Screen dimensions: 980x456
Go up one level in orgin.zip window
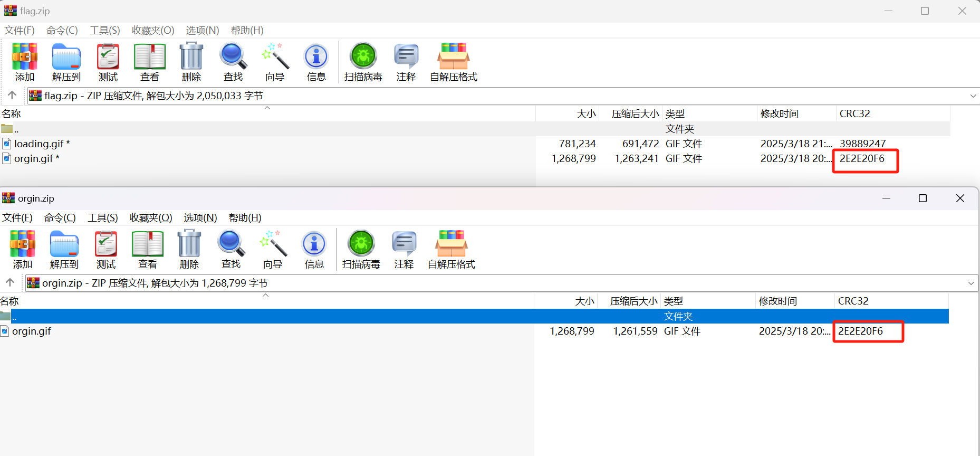click(x=10, y=283)
